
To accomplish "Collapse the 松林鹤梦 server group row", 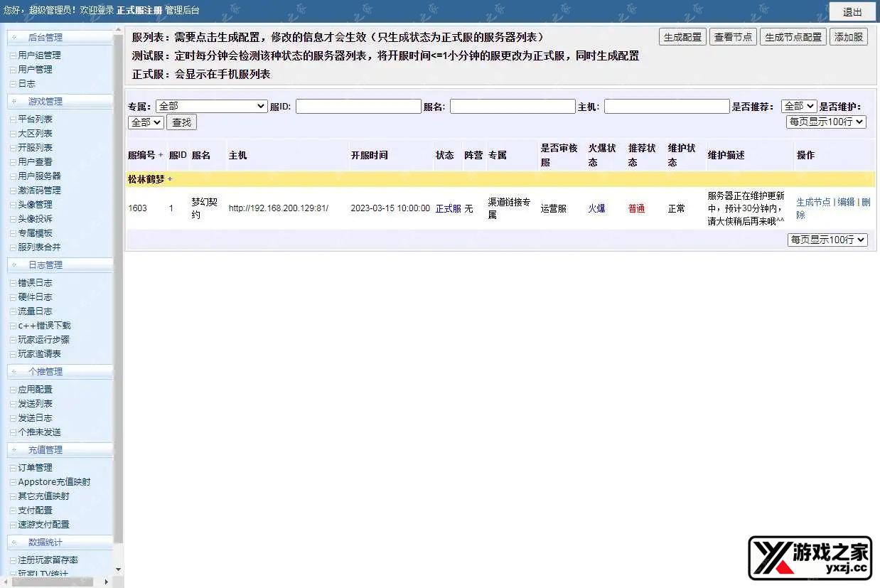I will pyautogui.click(x=168, y=180).
